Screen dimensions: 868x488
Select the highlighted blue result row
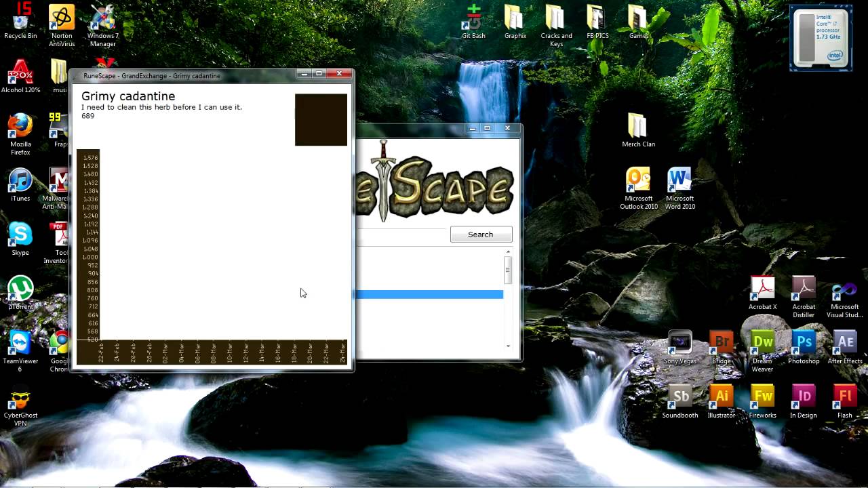click(429, 294)
